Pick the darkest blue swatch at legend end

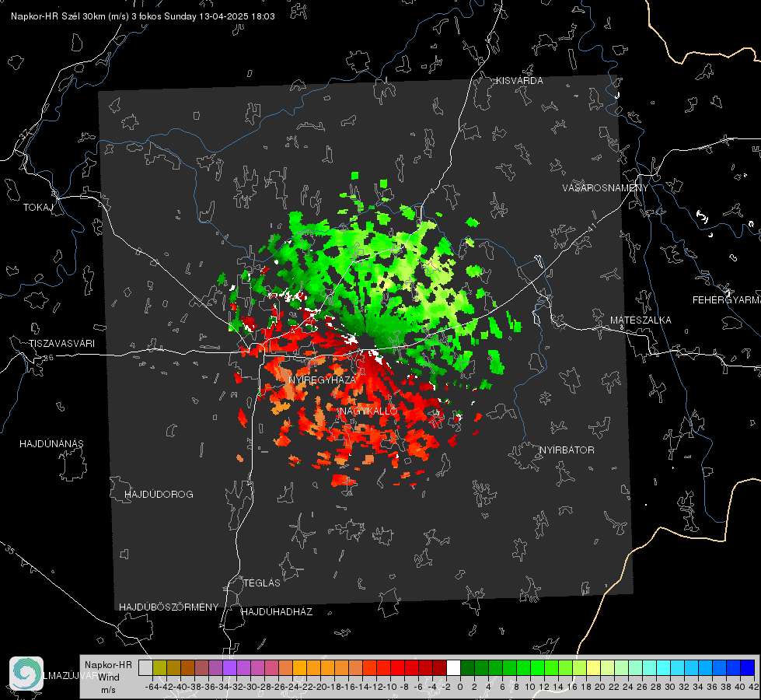(748, 668)
